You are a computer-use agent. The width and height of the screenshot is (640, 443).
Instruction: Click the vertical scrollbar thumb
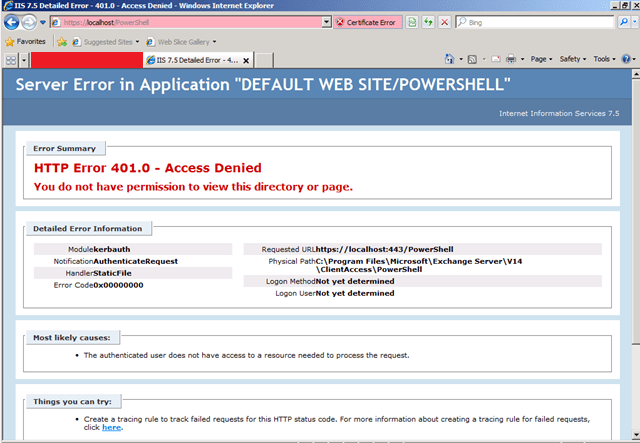pyautogui.click(x=636, y=211)
